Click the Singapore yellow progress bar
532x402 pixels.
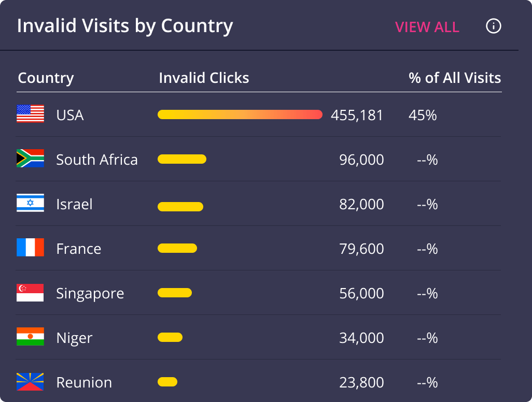(175, 293)
